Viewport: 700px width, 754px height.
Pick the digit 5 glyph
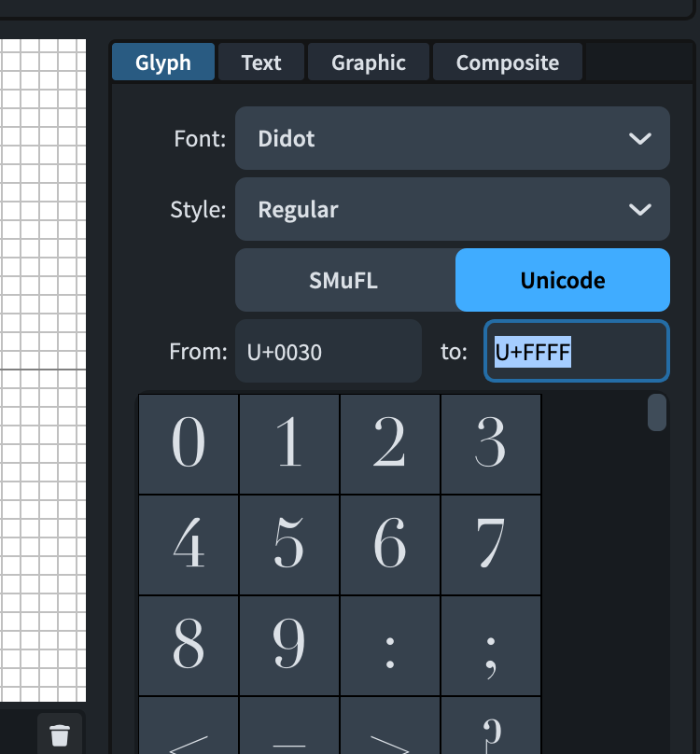point(289,545)
